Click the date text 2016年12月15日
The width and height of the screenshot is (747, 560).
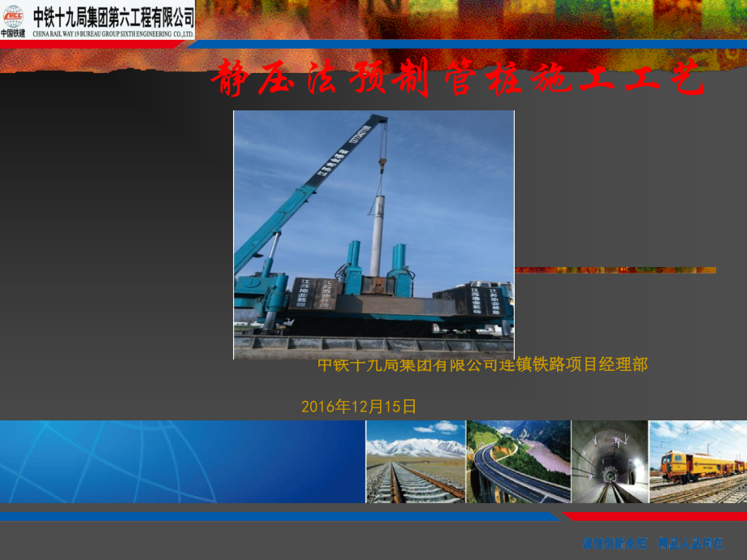[359, 406]
